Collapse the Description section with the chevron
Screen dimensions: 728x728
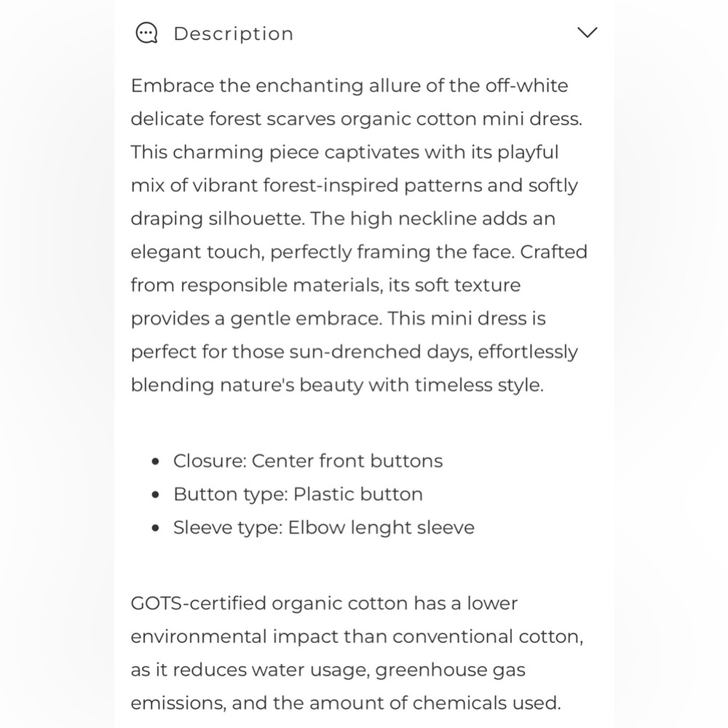click(587, 33)
